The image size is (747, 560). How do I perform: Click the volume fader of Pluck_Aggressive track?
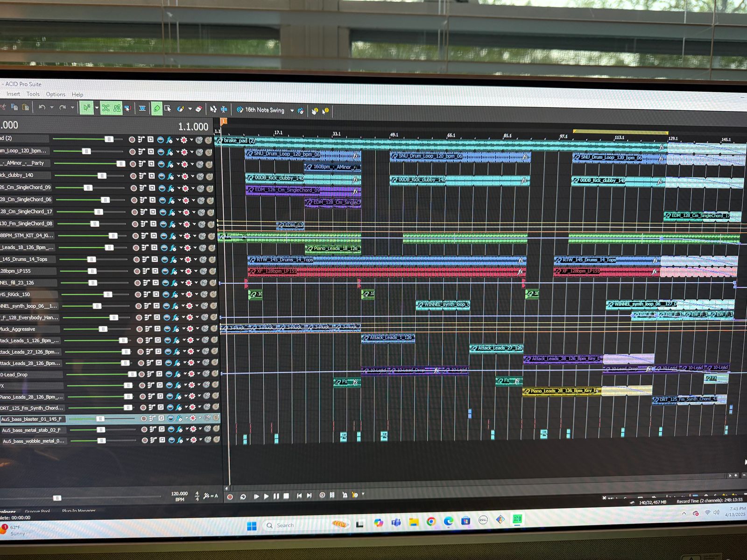pyautogui.click(x=103, y=329)
